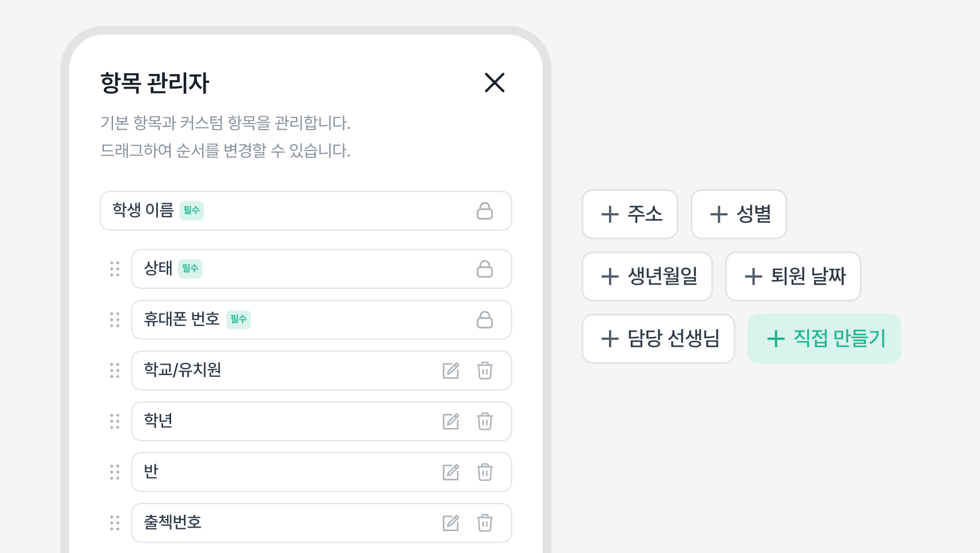The height and width of the screenshot is (553, 980).
Task: Add the 주소 field
Action: 630,214
